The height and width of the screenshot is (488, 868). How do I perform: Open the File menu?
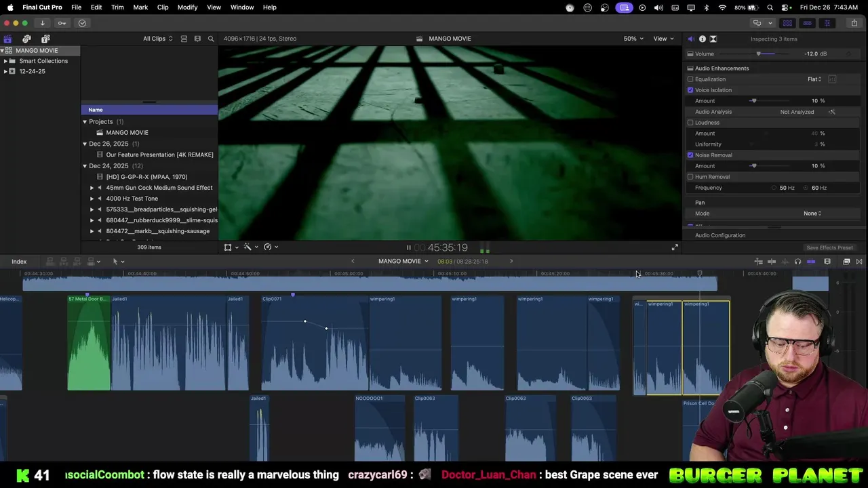[76, 7]
